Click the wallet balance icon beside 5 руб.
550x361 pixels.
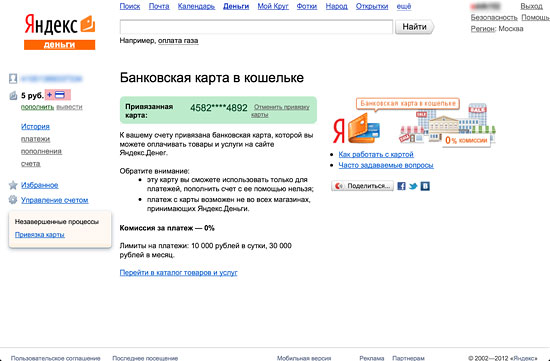click(13, 95)
